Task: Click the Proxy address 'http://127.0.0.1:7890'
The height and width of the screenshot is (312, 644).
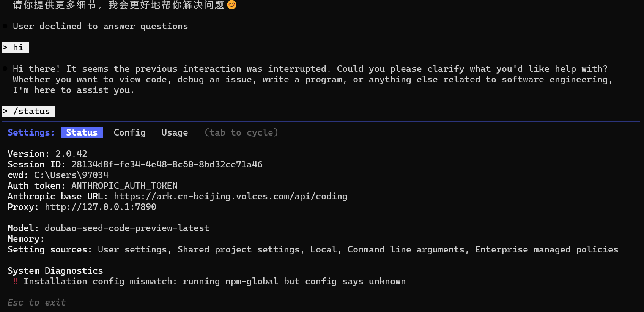Action: coord(100,207)
